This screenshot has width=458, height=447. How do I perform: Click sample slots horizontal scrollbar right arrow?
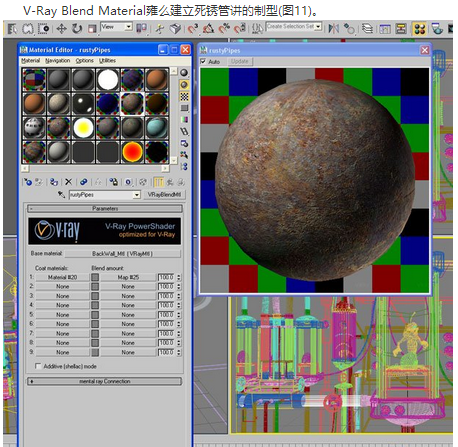point(165,168)
